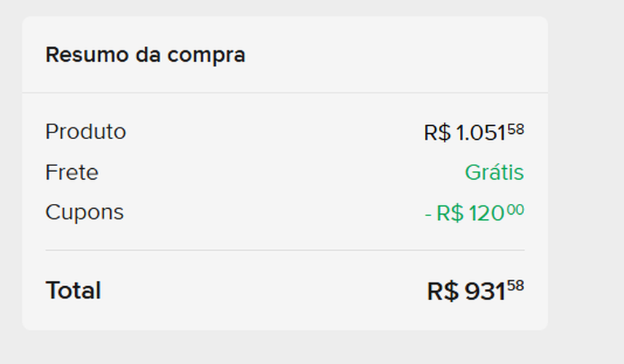Click the superscript 58 cents of Total
The width and height of the screenshot is (624, 364).
click(515, 285)
